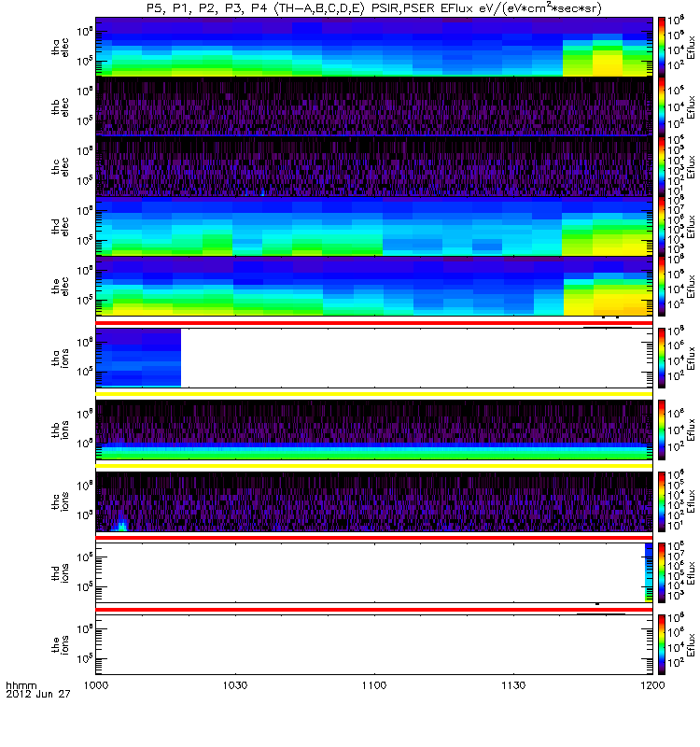Click the yellow status bar above thb ions panel
700x747 pixels.
coord(374,394)
